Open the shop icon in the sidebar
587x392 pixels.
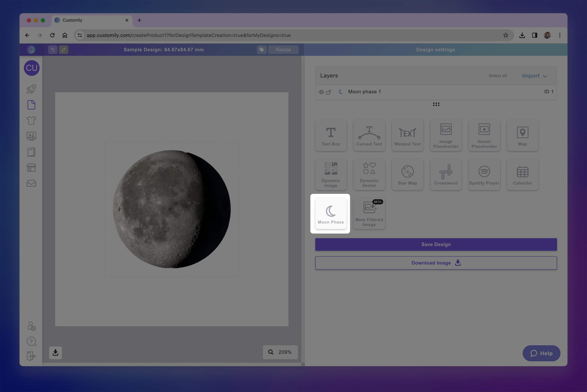31,168
